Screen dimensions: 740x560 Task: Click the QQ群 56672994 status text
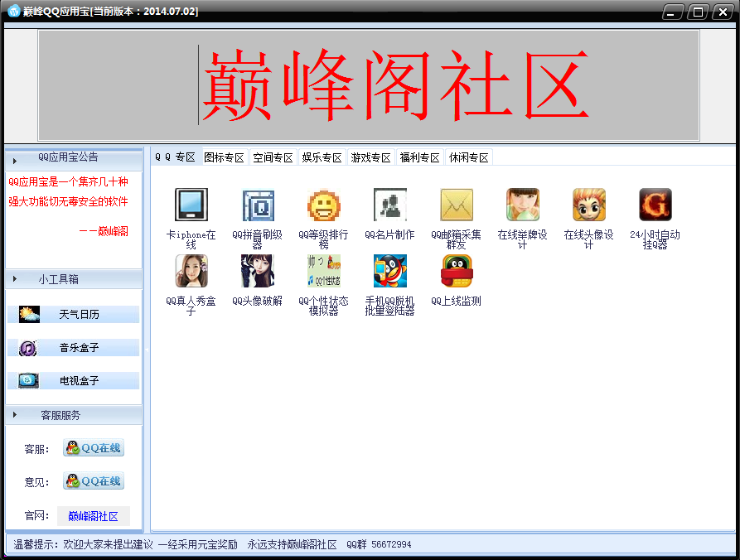pyautogui.click(x=379, y=544)
